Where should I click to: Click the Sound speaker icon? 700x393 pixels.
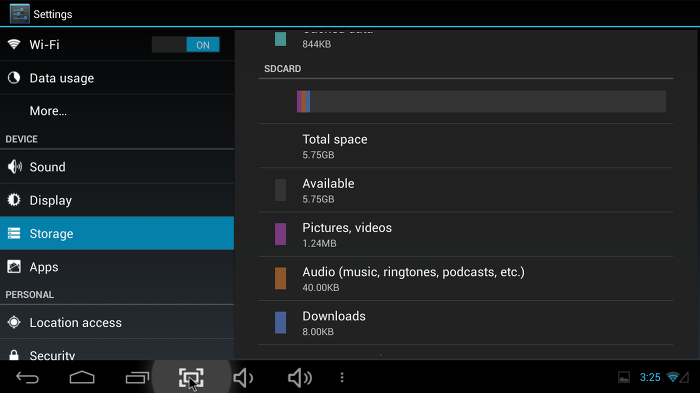pos(14,167)
